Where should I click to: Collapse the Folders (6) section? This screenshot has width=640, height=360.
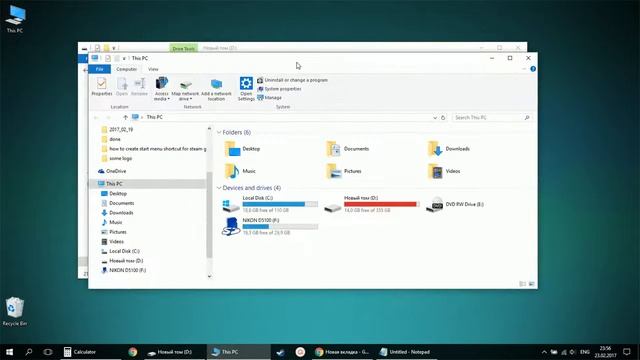point(219,133)
